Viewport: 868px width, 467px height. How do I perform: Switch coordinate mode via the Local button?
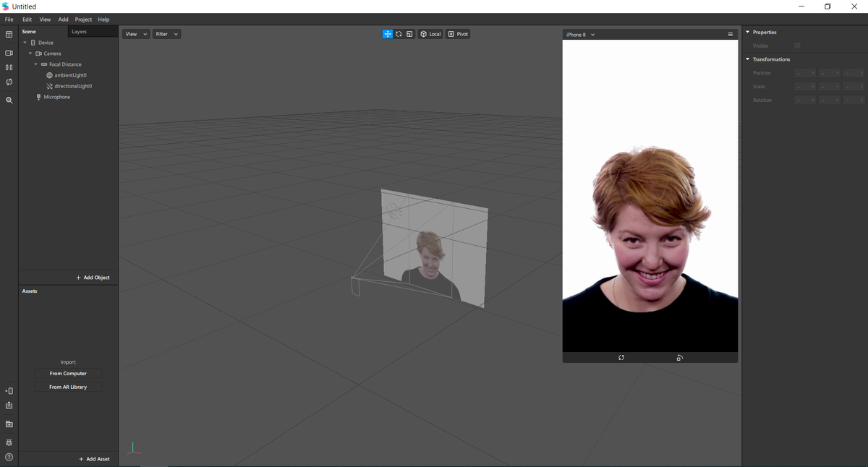pyautogui.click(x=430, y=33)
